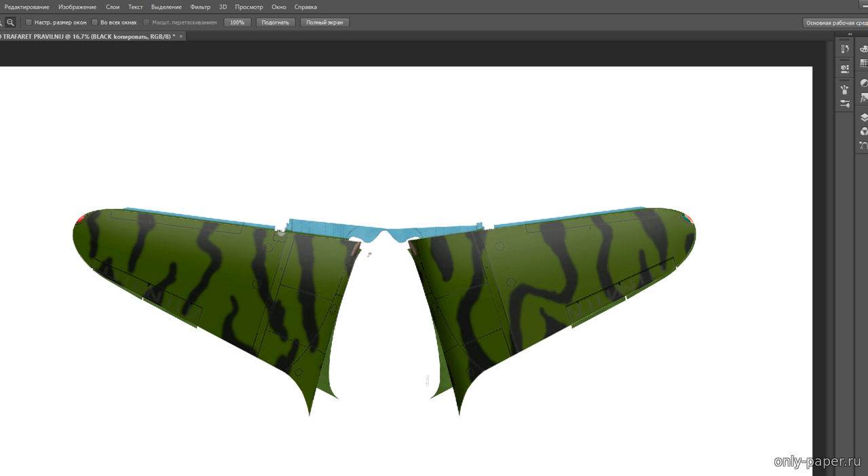
Task: Open the Adjustments panel icon
Action: coord(864,83)
